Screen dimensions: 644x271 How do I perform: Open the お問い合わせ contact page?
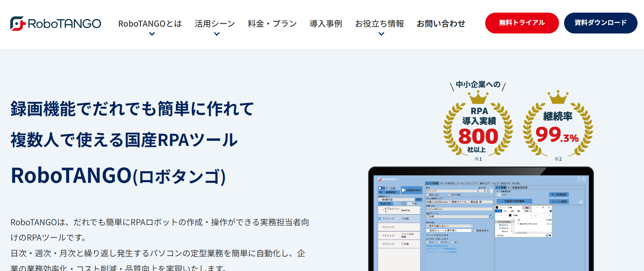[x=441, y=24]
